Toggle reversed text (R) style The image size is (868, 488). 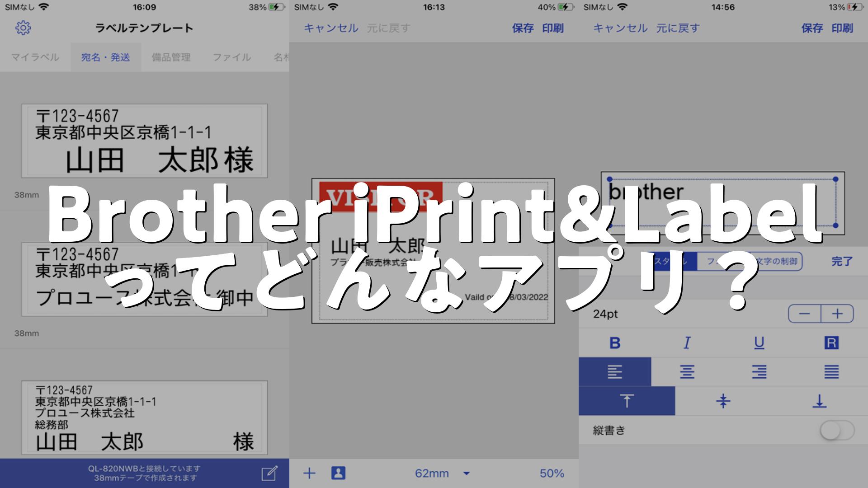point(831,343)
